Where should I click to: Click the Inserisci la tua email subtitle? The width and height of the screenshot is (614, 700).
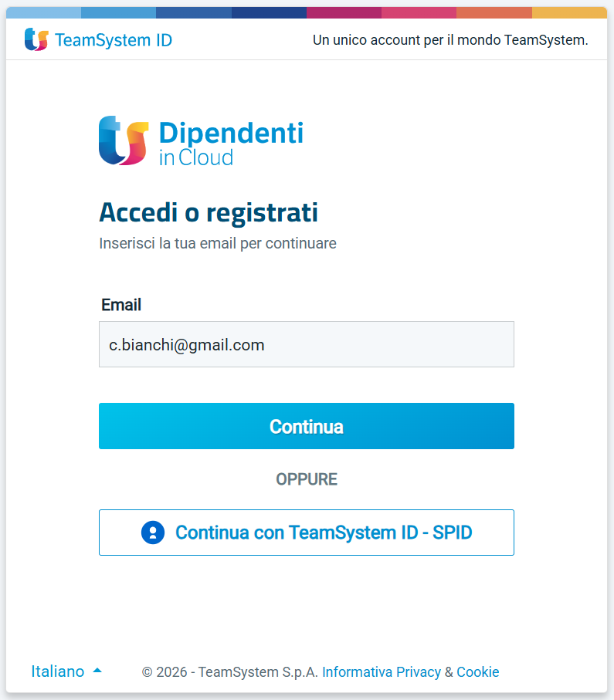[x=218, y=244]
